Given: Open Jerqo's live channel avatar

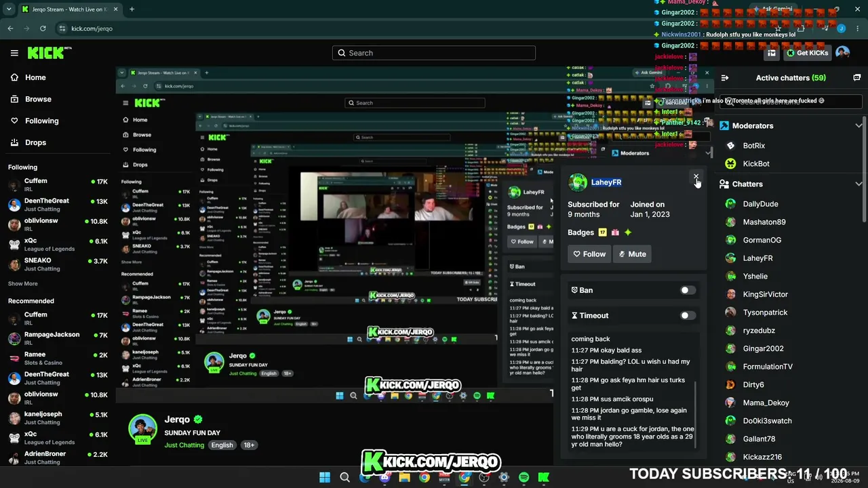Looking at the screenshot, I should [x=142, y=428].
